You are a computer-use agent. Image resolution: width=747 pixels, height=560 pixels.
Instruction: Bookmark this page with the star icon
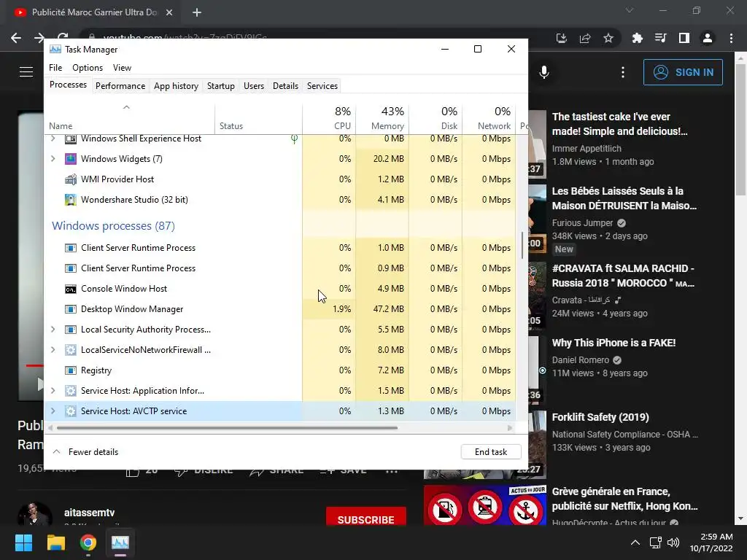(x=608, y=38)
